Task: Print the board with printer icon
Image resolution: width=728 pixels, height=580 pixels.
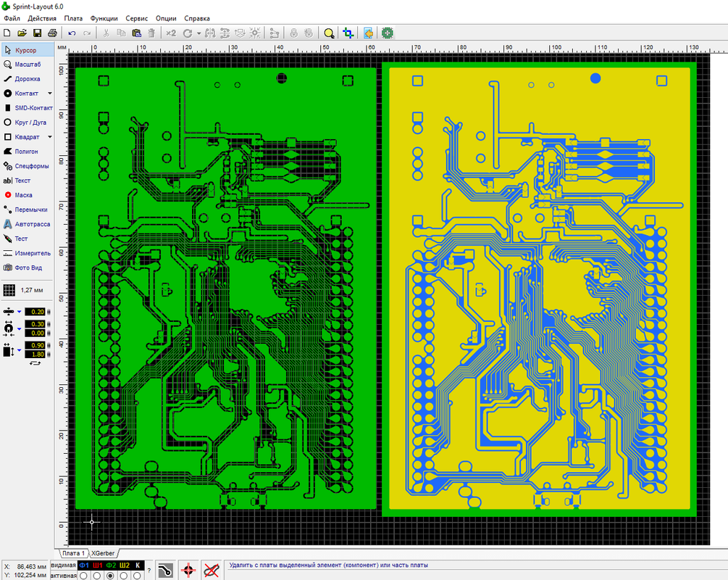Action: (x=52, y=33)
